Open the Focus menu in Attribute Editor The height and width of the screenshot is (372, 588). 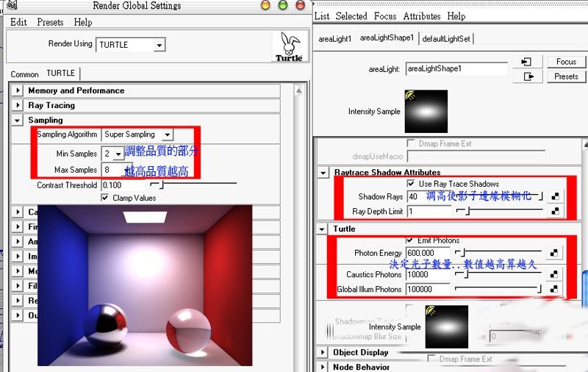coord(385,16)
